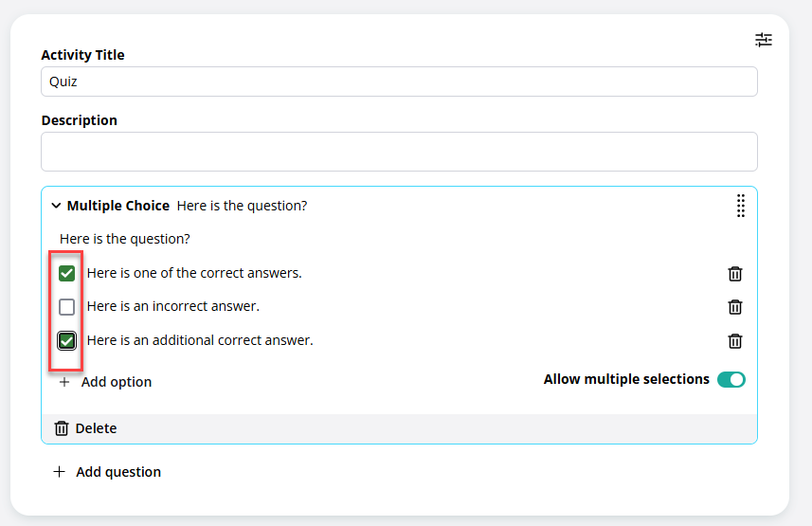Image resolution: width=812 pixels, height=526 pixels.
Task: Click into the Activity Title field
Action: point(399,82)
